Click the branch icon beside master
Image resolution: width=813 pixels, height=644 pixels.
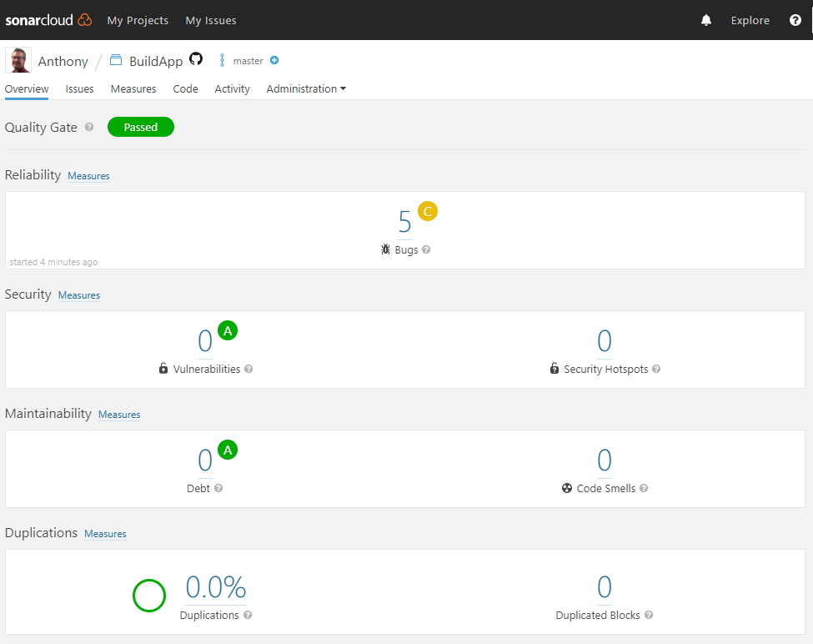(x=222, y=60)
